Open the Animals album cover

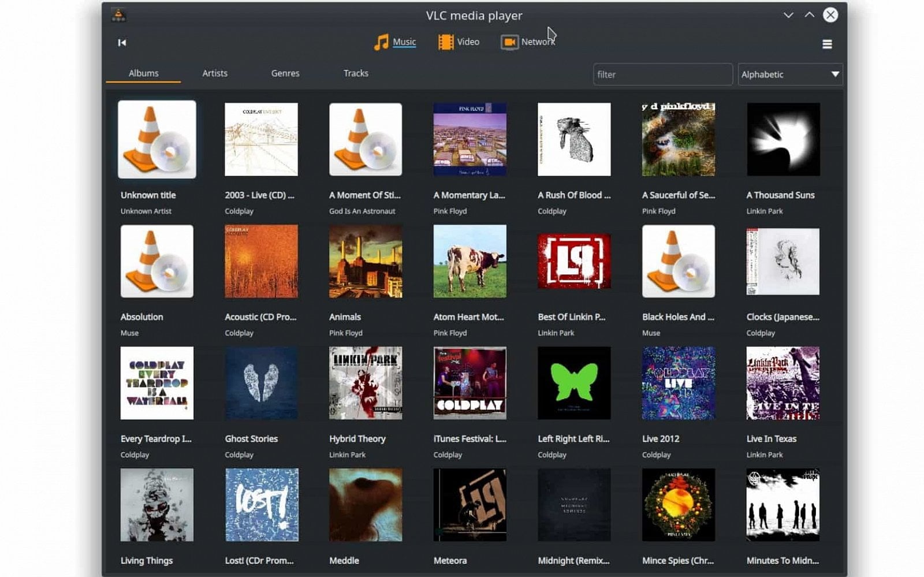[x=366, y=261]
